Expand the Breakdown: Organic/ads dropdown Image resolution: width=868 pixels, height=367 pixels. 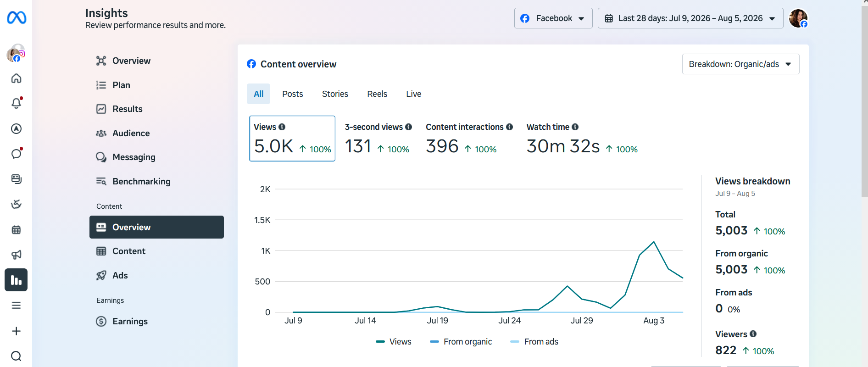[740, 64]
